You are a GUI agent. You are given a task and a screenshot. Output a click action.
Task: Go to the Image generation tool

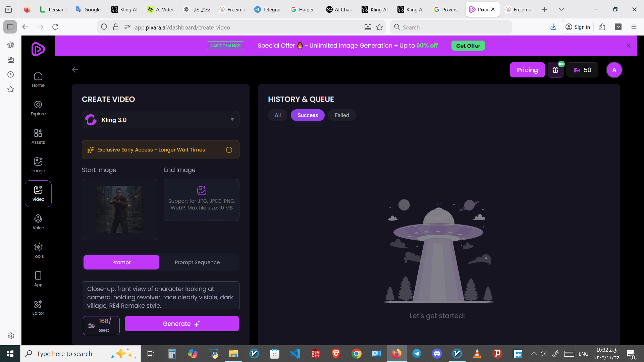tap(38, 165)
